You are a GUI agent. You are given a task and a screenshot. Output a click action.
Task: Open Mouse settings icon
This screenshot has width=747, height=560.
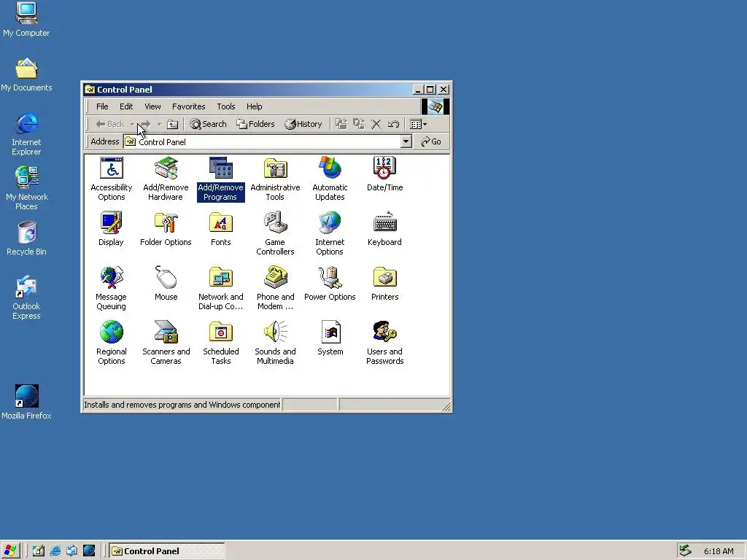click(x=166, y=284)
